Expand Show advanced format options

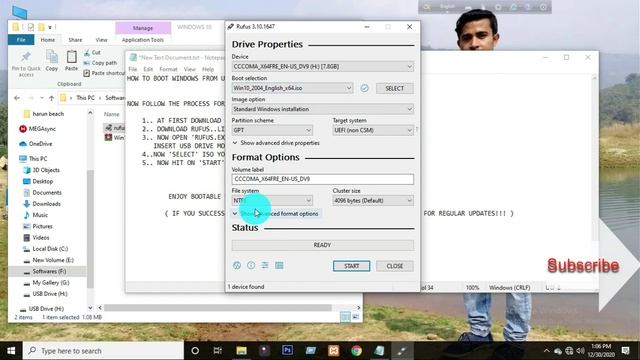(x=276, y=213)
